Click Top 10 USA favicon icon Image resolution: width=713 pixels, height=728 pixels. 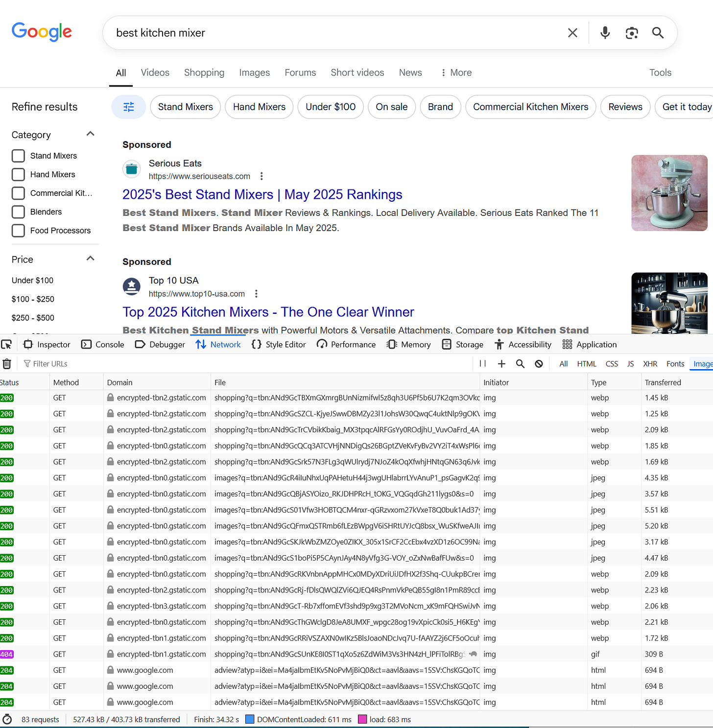(x=131, y=286)
